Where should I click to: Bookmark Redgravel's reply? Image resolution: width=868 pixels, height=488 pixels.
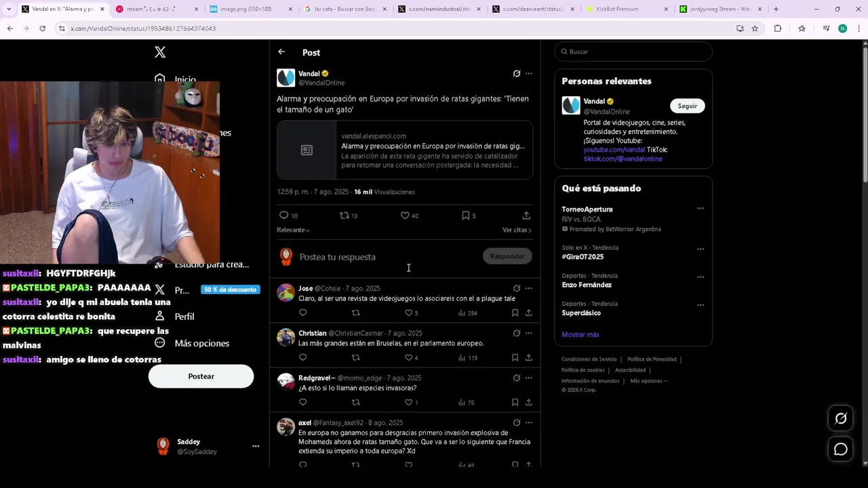(x=515, y=403)
